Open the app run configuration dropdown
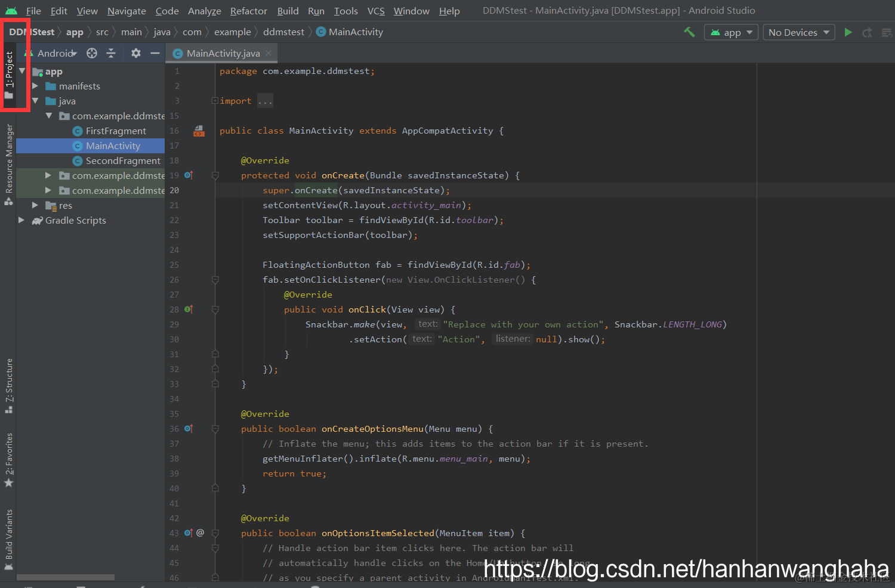 point(732,32)
